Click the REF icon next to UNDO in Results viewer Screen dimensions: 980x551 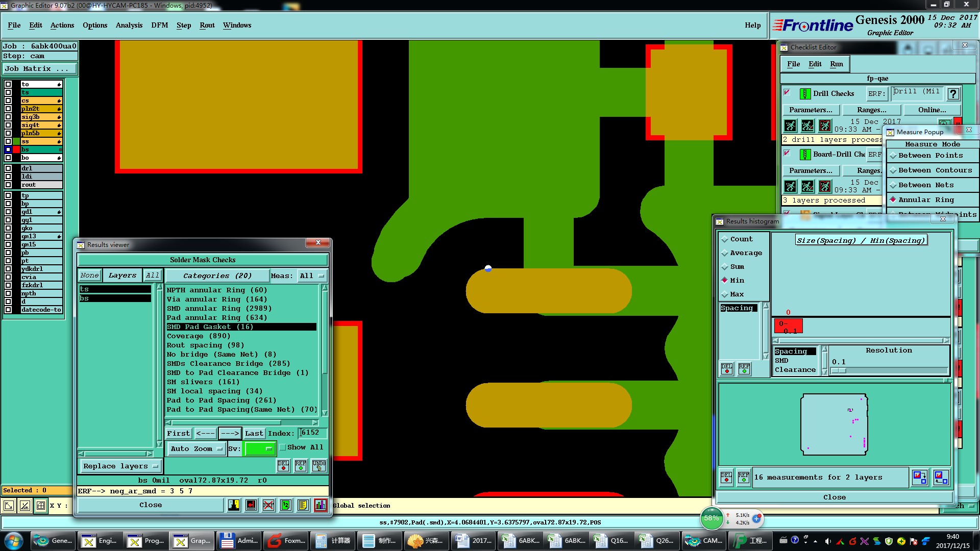[301, 465]
